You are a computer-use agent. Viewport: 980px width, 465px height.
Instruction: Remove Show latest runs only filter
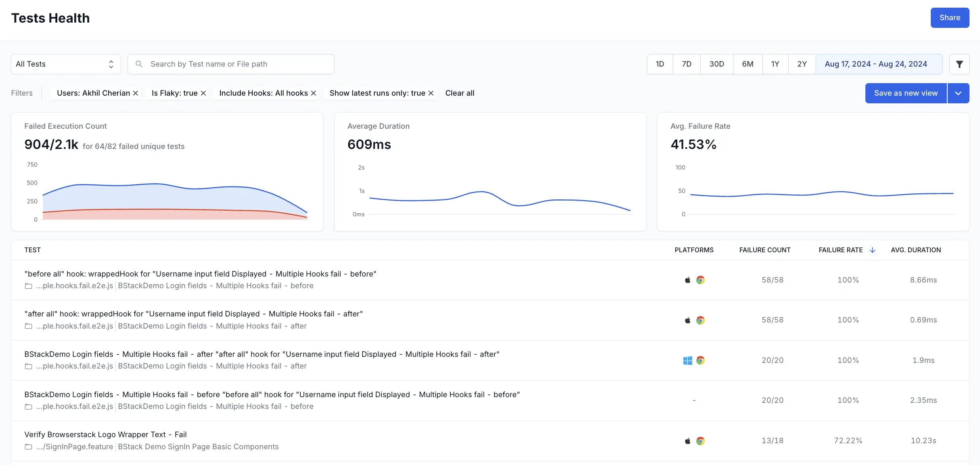[431, 93]
